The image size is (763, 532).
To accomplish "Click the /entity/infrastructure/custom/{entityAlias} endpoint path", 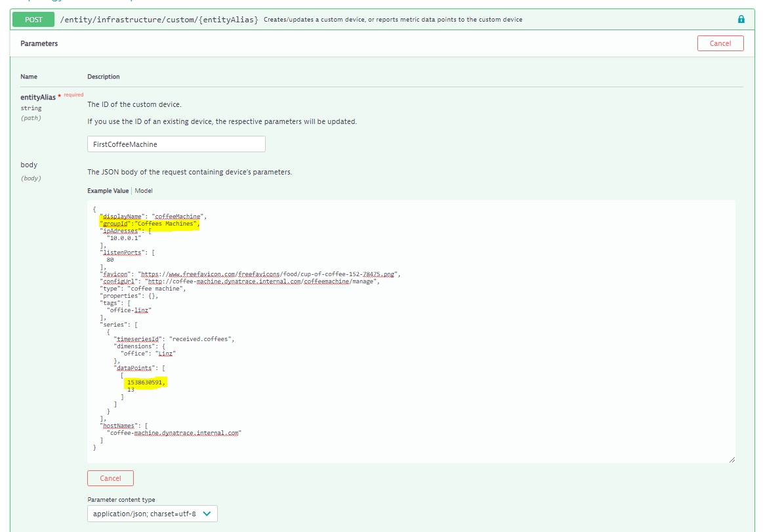I will 159,20.
